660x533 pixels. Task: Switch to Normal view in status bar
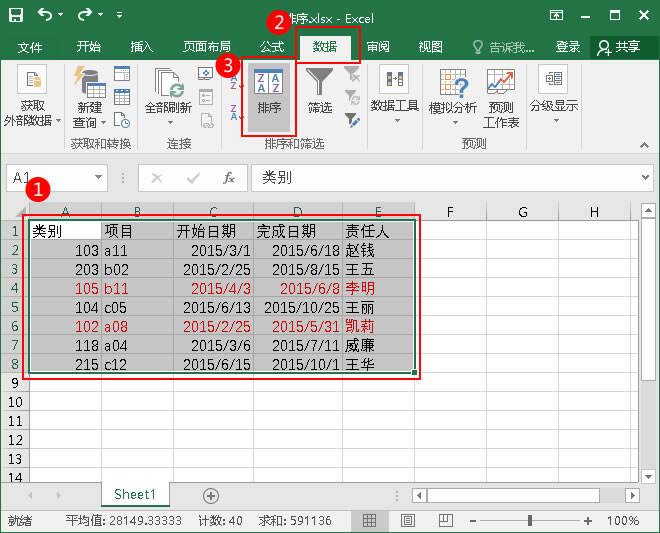pos(369,521)
